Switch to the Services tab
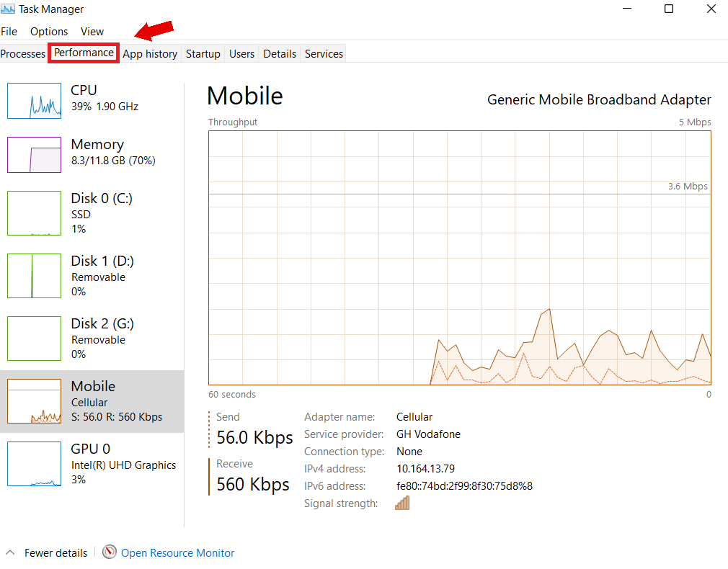Image resolution: width=728 pixels, height=569 pixels. (323, 53)
